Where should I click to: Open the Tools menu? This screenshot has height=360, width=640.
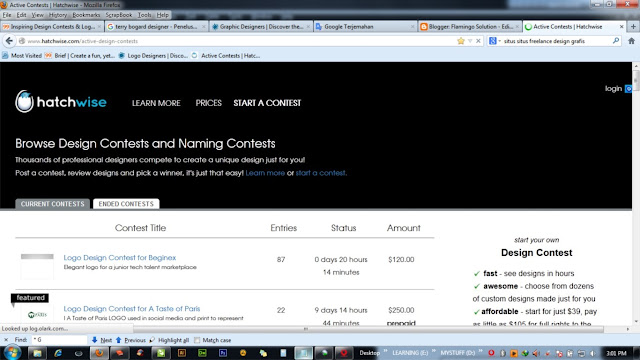pos(144,15)
